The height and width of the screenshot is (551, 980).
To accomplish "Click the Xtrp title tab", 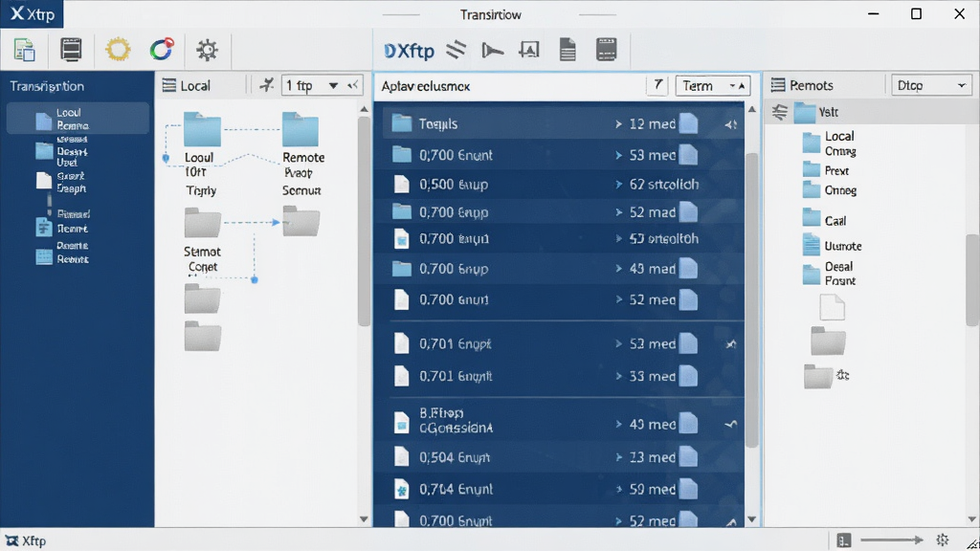I will (x=32, y=13).
